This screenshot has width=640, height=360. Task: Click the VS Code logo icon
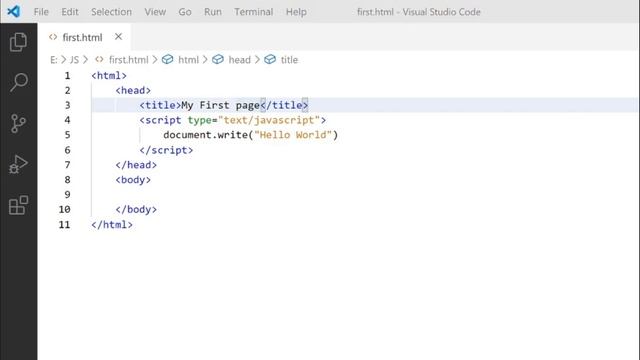click(13, 11)
